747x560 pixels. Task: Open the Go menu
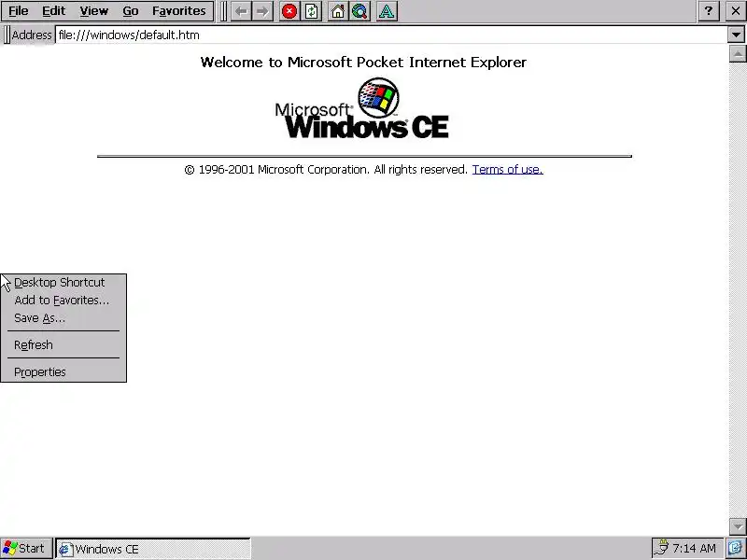point(131,11)
